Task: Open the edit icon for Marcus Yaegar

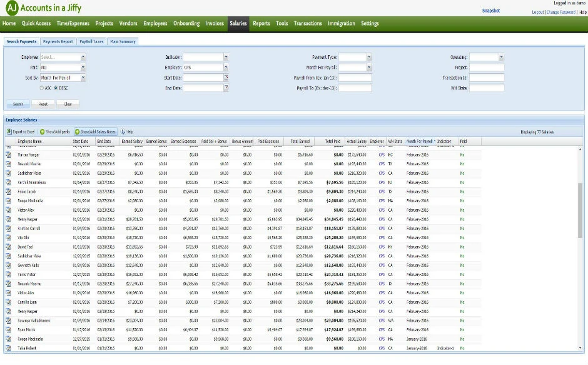Action: coord(8,155)
